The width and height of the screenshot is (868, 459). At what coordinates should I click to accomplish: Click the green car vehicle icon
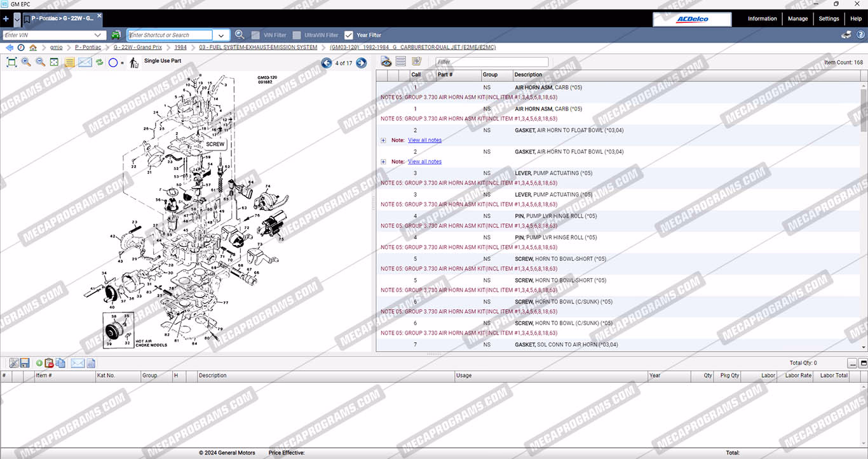pyautogui.click(x=116, y=35)
